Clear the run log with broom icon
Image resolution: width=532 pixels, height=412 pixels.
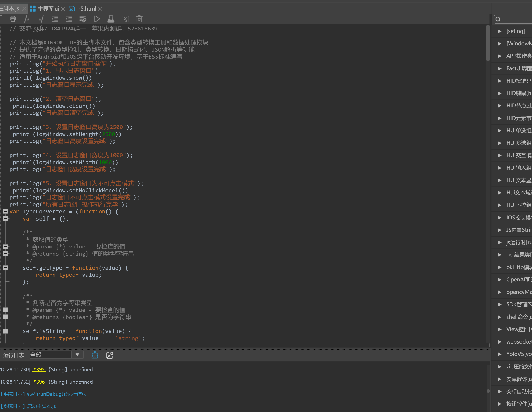[x=95, y=355]
